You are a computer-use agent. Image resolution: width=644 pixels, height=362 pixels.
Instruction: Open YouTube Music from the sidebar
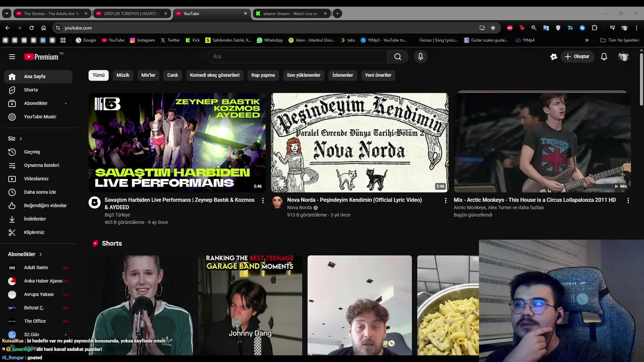coord(38,117)
